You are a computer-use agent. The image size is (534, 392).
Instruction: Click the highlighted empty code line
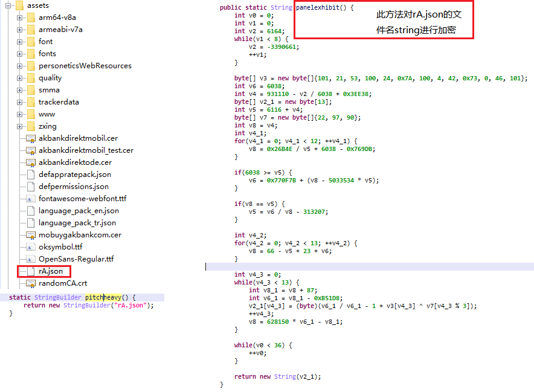(x=368, y=266)
